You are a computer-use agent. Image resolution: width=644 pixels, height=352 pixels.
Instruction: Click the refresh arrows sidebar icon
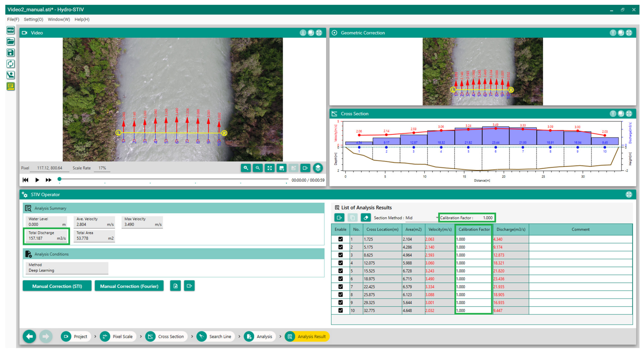point(11,64)
